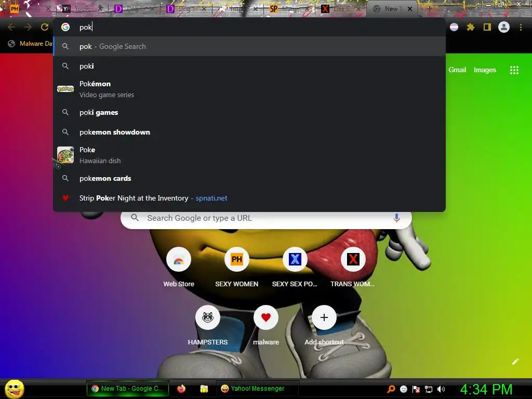Open the Images link
Image resolution: width=532 pixels, height=399 pixels.
click(x=485, y=70)
